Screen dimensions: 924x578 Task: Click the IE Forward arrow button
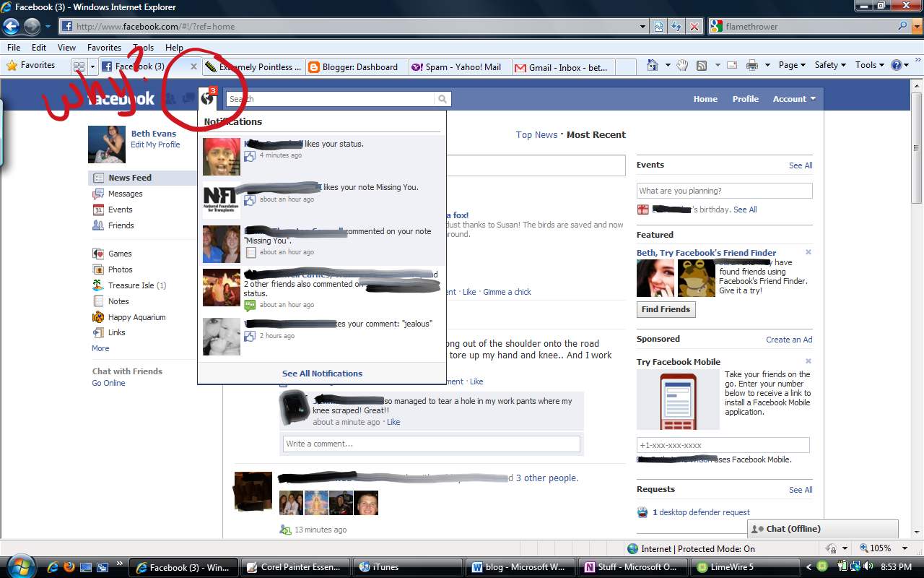[32, 27]
